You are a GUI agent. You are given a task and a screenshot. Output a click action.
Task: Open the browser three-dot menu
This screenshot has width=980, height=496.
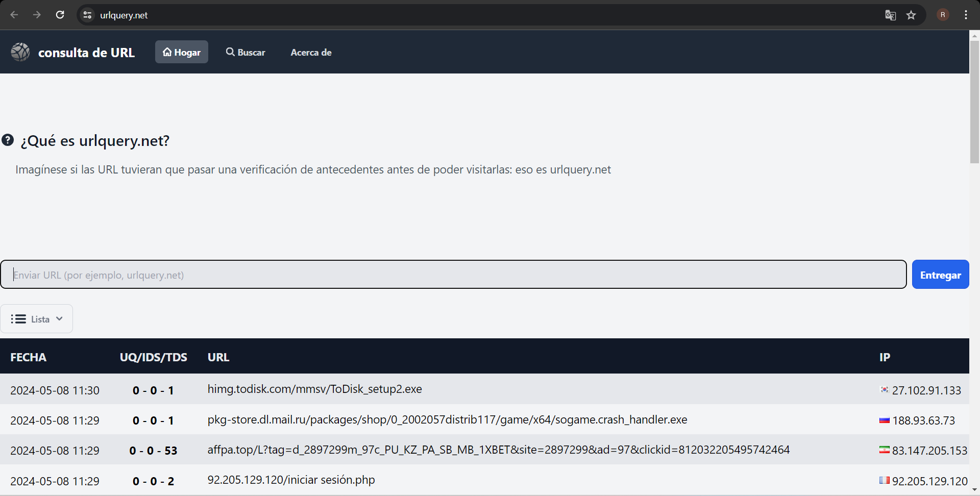(966, 15)
